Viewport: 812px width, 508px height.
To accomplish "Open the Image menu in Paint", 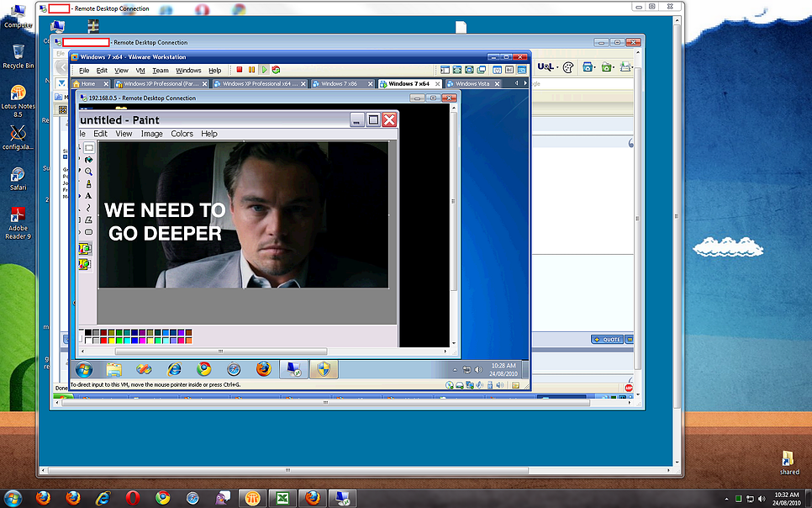I will click(x=152, y=134).
